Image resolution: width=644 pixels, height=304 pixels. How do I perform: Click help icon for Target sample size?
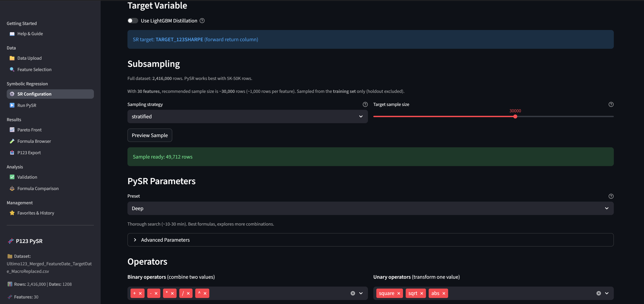(x=611, y=104)
